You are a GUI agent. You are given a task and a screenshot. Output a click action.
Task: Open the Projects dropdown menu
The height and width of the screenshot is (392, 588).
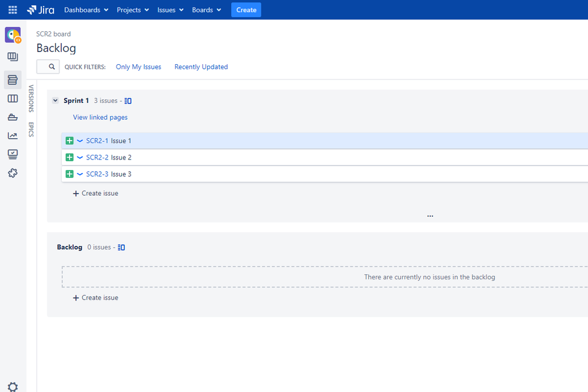click(133, 10)
